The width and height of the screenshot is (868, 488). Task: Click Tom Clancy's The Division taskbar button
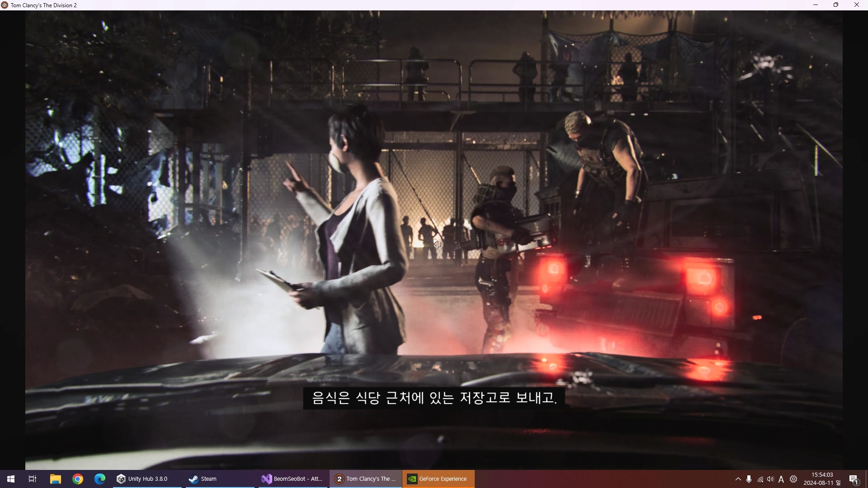[366, 479]
